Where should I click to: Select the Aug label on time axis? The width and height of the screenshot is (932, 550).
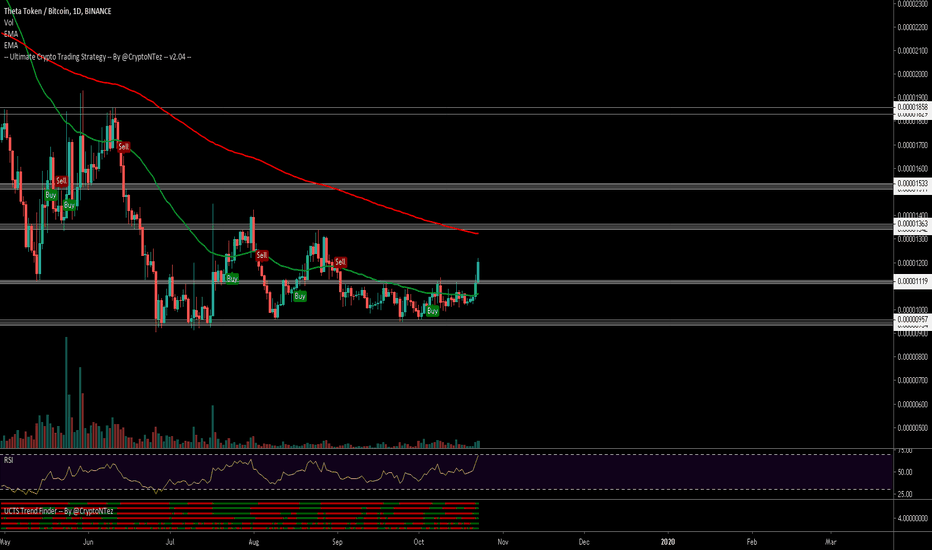[254, 542]
